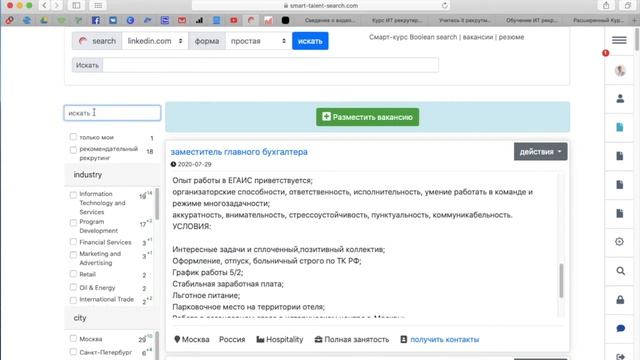This screenshot has height=360, width=640.
Task: Check the 'Санкт-Петербург' city filter
Action: [x=73, y=351]
